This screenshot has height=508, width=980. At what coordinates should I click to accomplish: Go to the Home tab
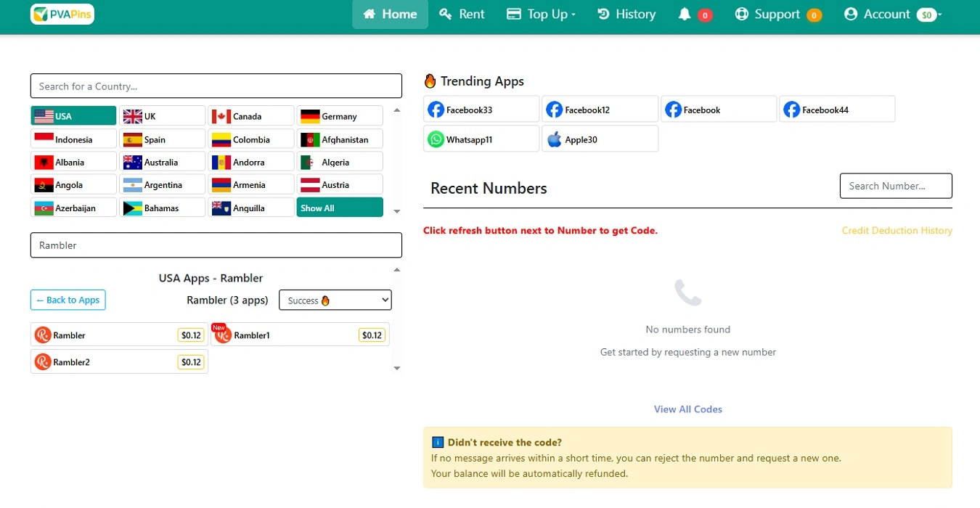click(x=391, y=14)
